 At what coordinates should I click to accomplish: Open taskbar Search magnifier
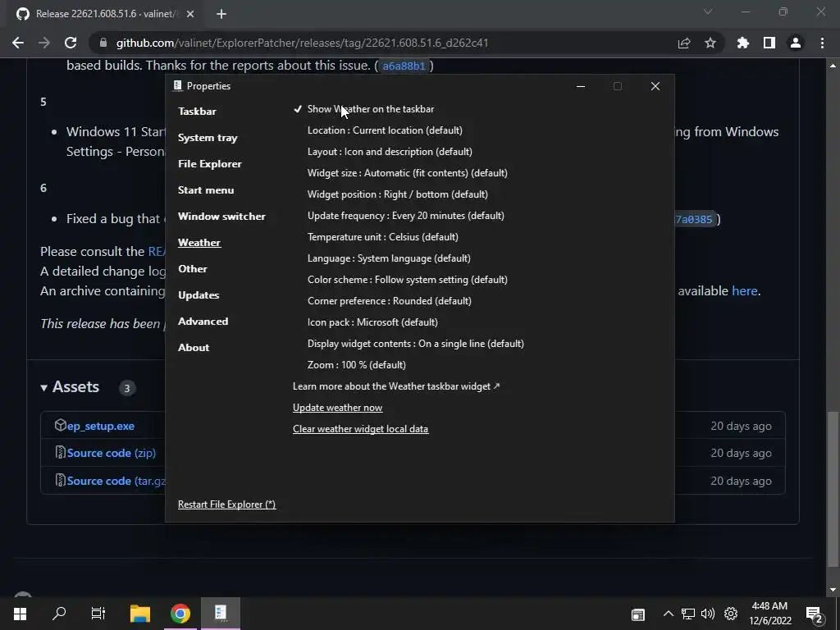59,614
